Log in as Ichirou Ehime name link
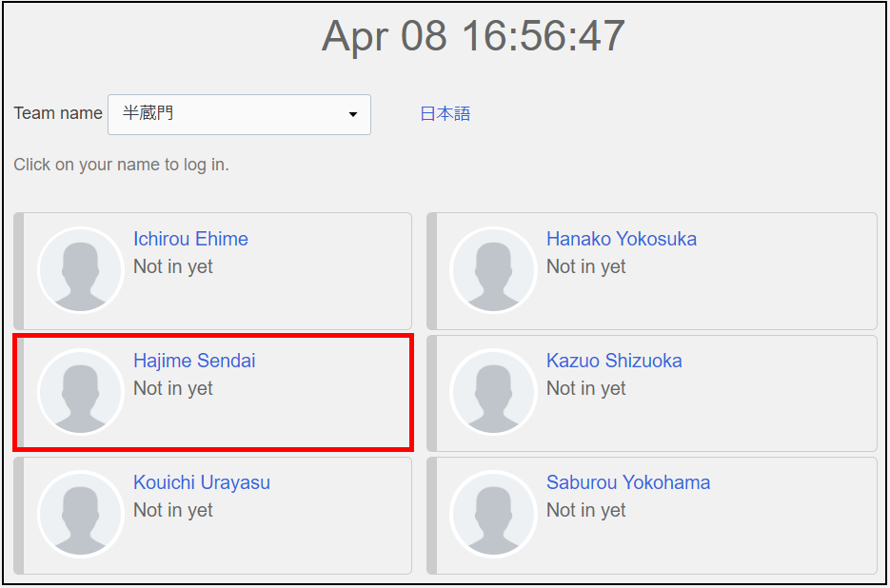Image resolution: width=890 pixels, height=588 pixels. [190, 239]
